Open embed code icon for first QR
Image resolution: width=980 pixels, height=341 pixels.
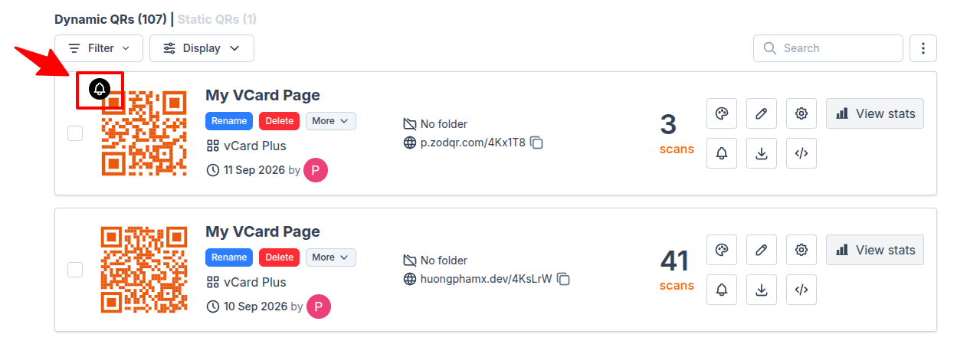click(x=801, y=153)
